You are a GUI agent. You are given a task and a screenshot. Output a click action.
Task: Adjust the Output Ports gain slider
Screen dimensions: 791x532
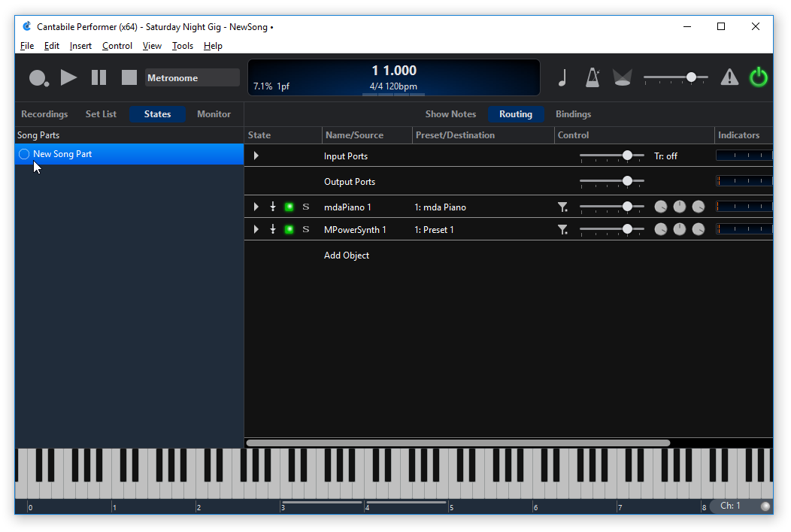[x=612, y=181]
